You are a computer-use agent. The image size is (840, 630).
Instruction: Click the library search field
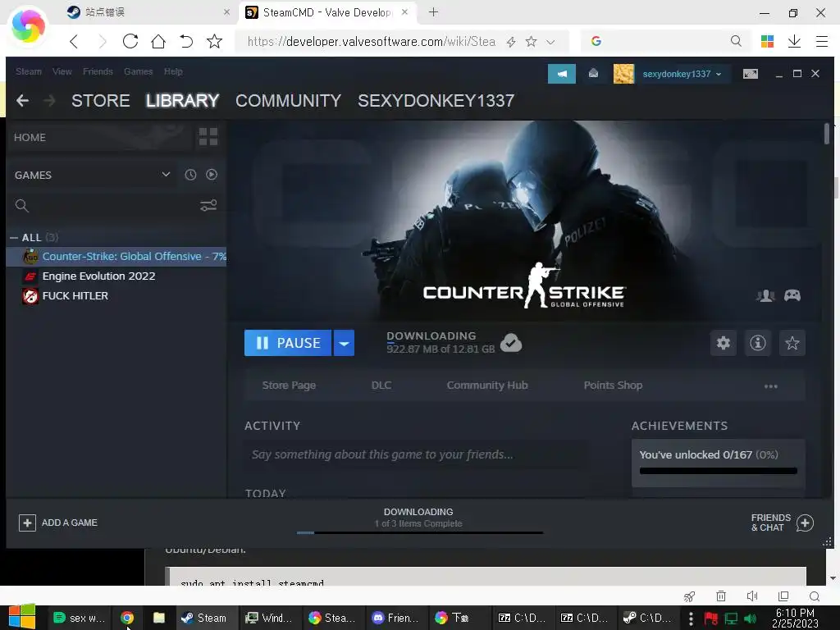click(102, 205)
